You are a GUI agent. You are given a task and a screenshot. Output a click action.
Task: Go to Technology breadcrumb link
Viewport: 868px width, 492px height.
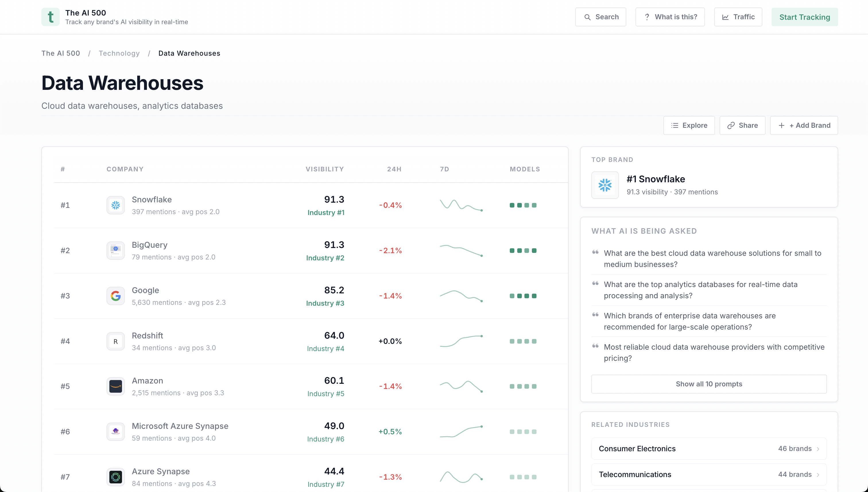pos(119,53)
